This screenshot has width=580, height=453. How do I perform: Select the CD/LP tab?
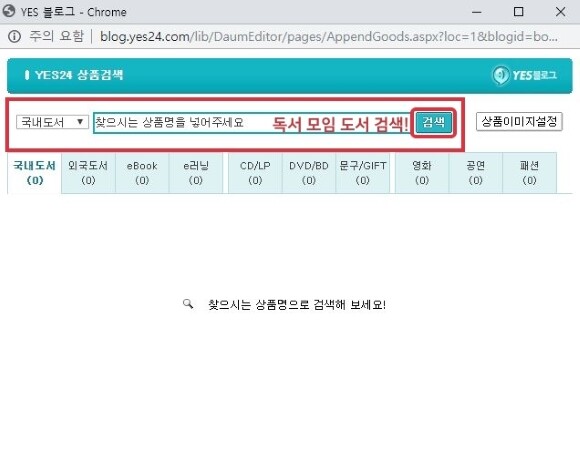tap(255, 173)
